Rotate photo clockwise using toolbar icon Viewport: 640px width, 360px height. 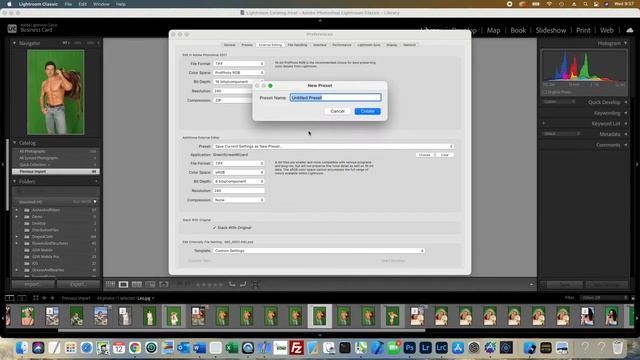[243, 284]
